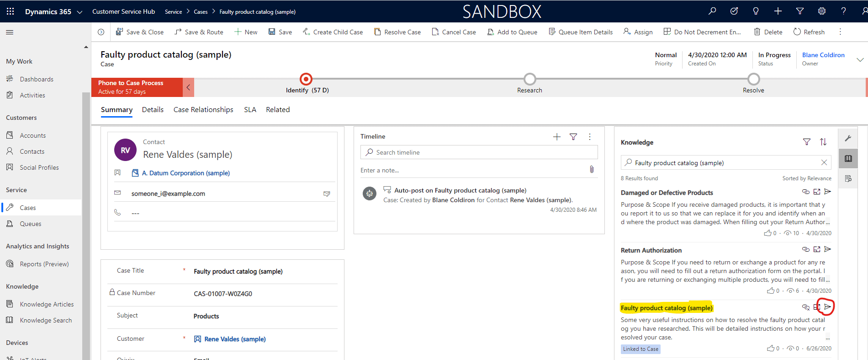The width and height of the screenshot is (868, 360).
Task: Open Dashboards in the sidebar
Action: (37, 79)
